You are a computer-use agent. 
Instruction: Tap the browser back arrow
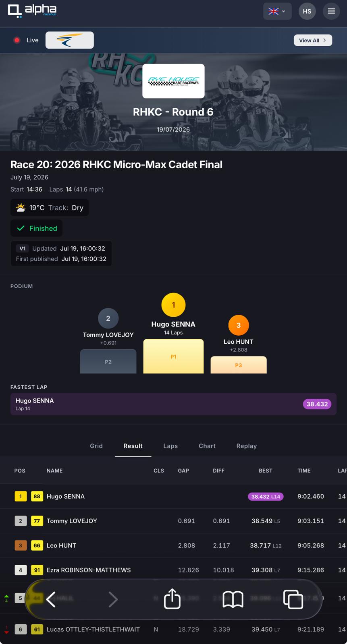[51, 599]
